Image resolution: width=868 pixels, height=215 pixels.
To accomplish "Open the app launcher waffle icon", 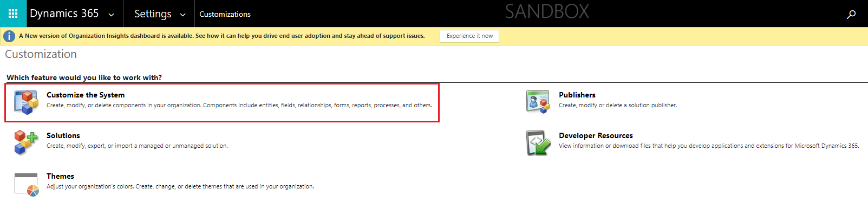I will (13, 14).
